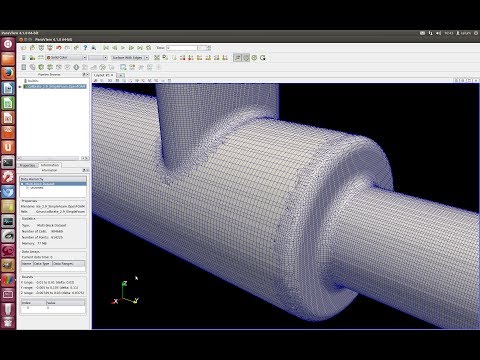The width and height of the screenshot is (480, 360).
Task: Close the Pipeline Browser panel
Action: (87, 75)
